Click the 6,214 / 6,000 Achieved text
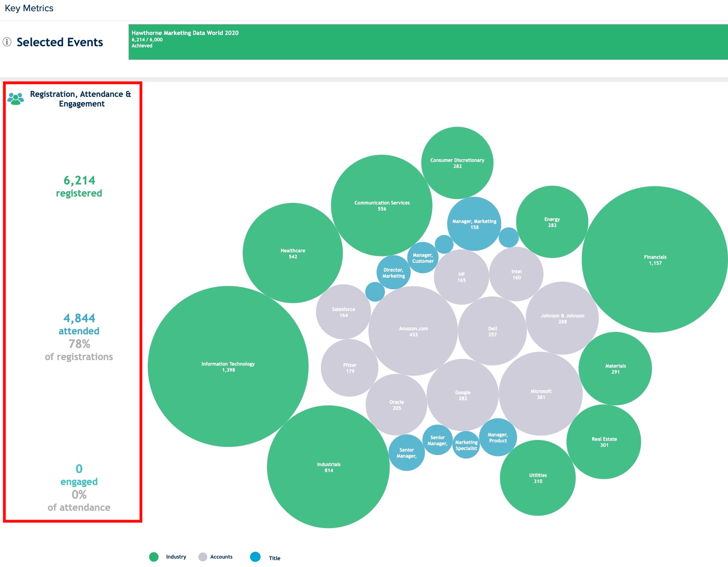Image resolution: width=728 pixels, height=567 pixels. [x=147, y=43]
